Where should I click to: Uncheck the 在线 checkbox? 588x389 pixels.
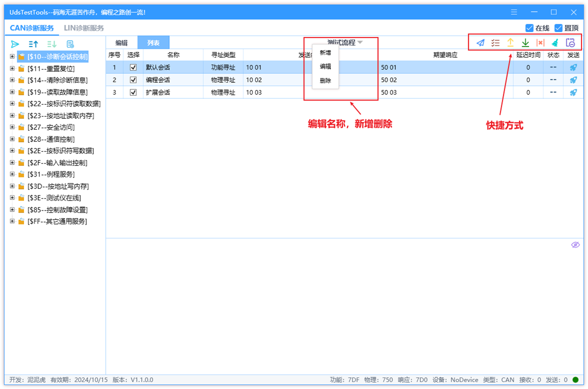pyautogui.click(x=529, y=28)
